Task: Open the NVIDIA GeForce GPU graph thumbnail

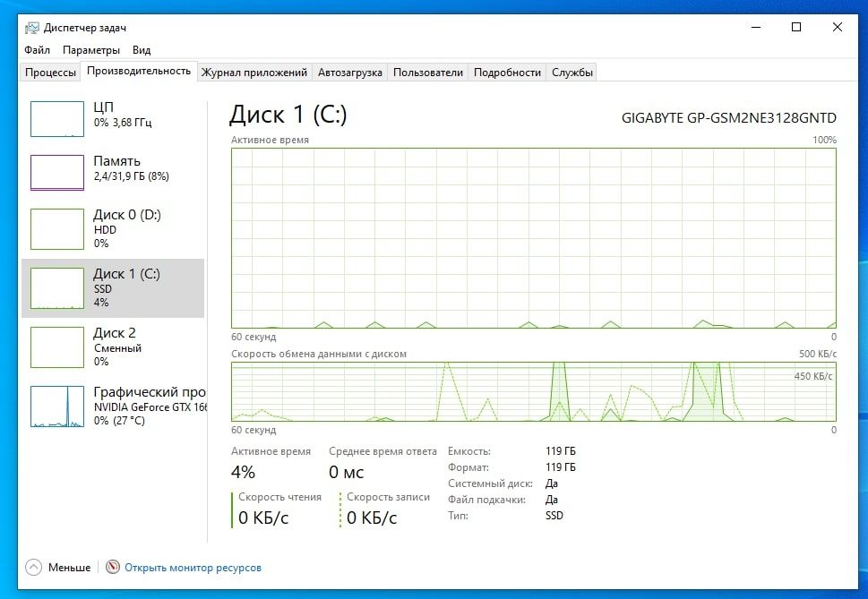Action: tap(57, 406)
